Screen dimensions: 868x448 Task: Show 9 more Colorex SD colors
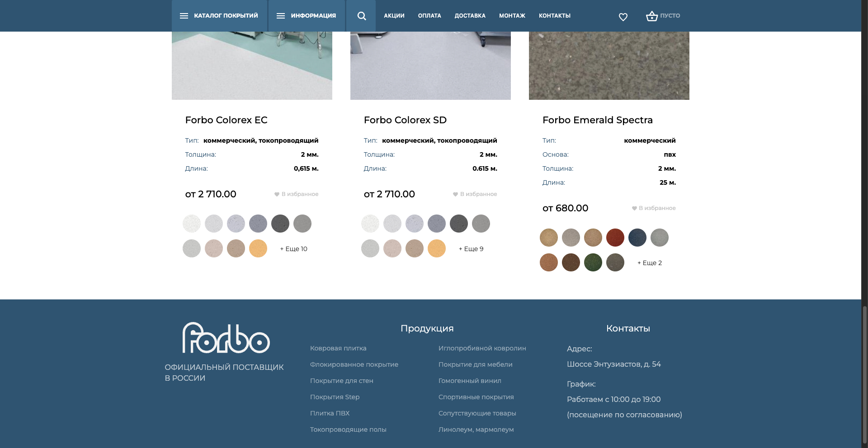(x=471, y=249)
